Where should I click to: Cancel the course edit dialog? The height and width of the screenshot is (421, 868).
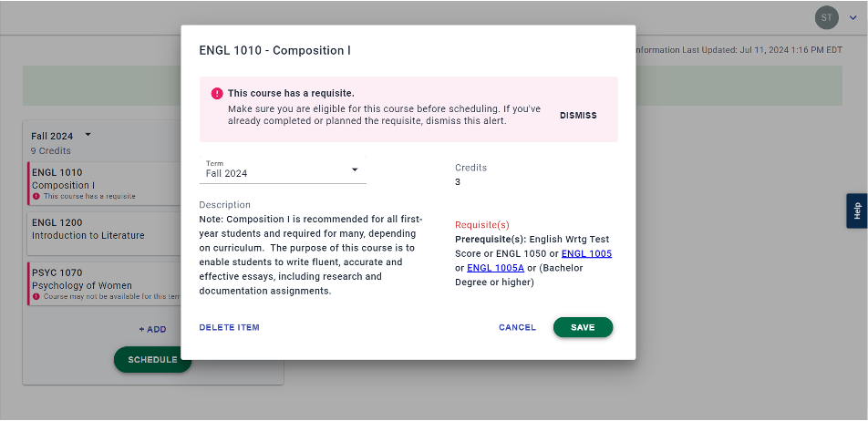517,327
